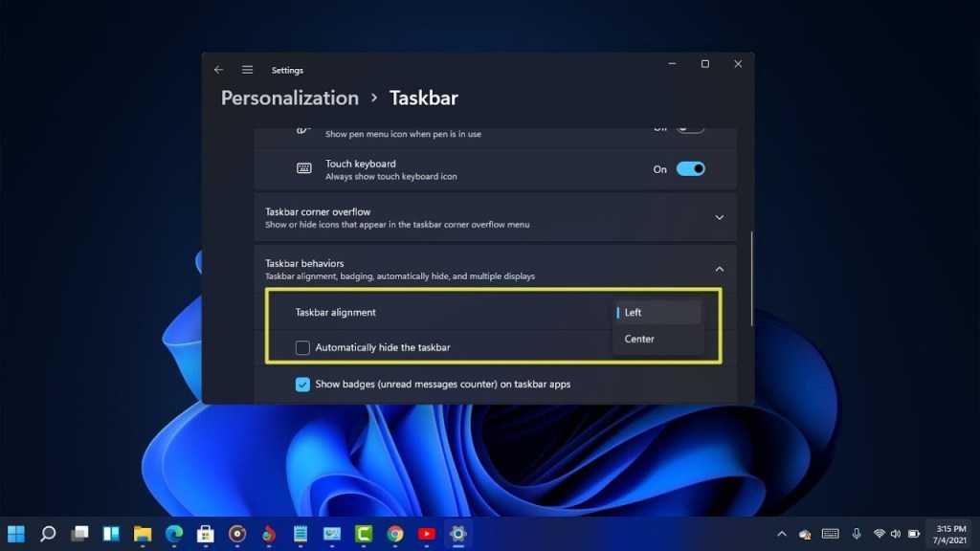Collapse the Taskbar behaviors section
Image resolution: width=980 pixels, height=551 pixels.
pos(720,269)
